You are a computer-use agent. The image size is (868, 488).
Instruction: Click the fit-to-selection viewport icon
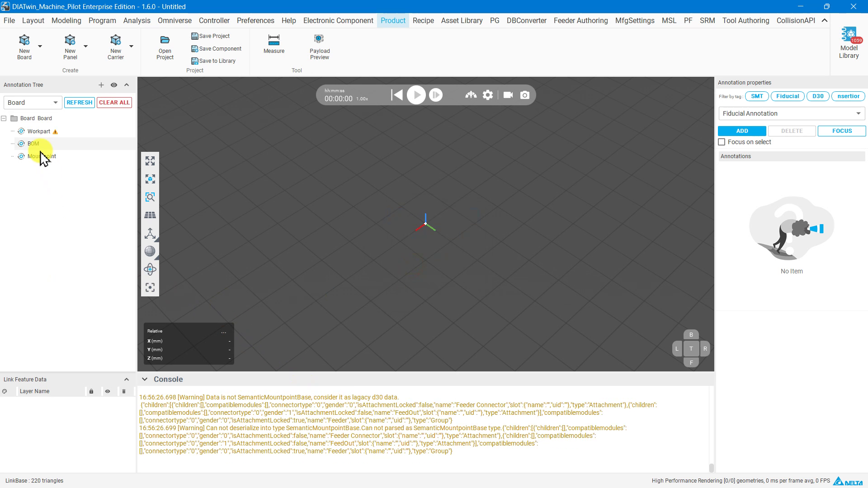[150, 179]
